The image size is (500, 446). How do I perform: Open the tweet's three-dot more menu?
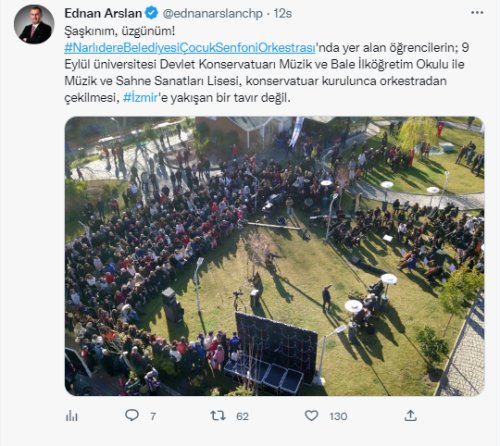pyautogui.click(x=477, y=13)
